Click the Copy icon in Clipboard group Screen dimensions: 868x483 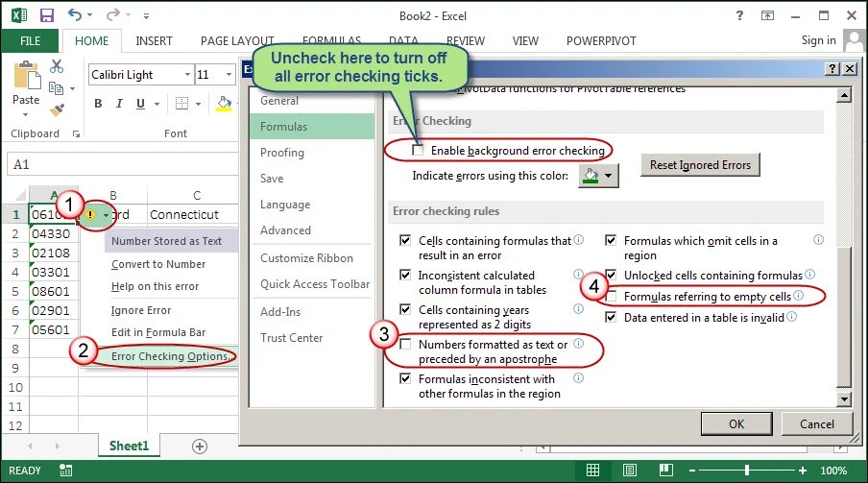click(x=56, y=88)
